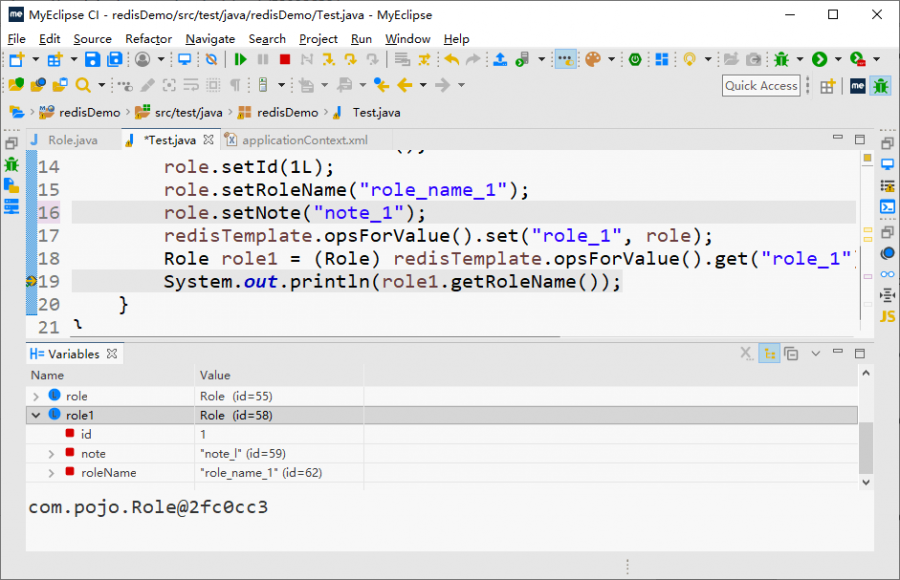Click the color palette toolbar icon
Image resolution: width=900 pixels, height=580 pixels.
point(593,61)
